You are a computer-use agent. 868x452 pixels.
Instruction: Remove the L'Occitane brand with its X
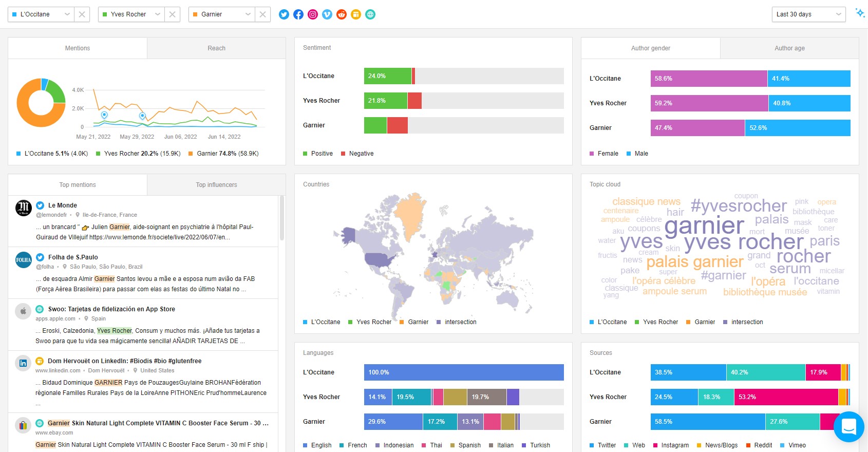tap(82, 14)
